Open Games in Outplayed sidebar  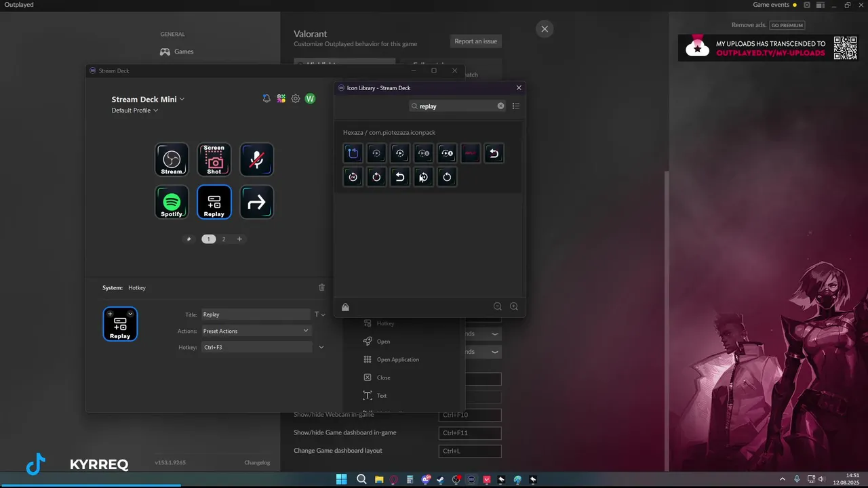tap(176, 52)
